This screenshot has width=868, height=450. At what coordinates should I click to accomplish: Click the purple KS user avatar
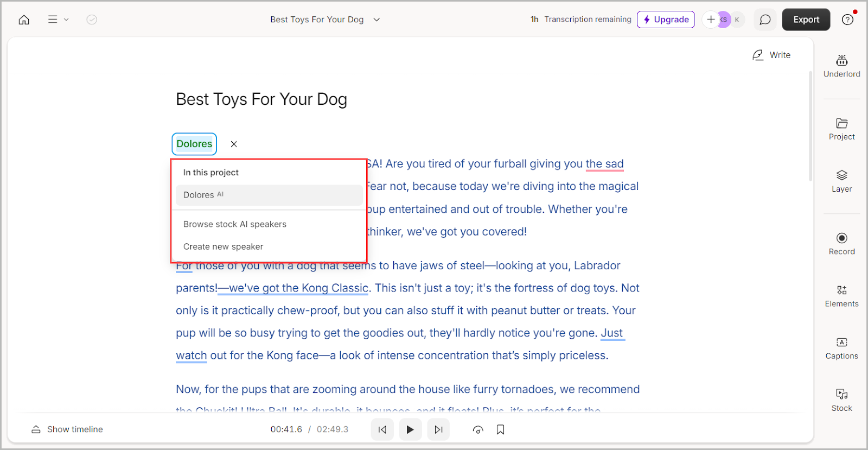[x=724, y=20]
